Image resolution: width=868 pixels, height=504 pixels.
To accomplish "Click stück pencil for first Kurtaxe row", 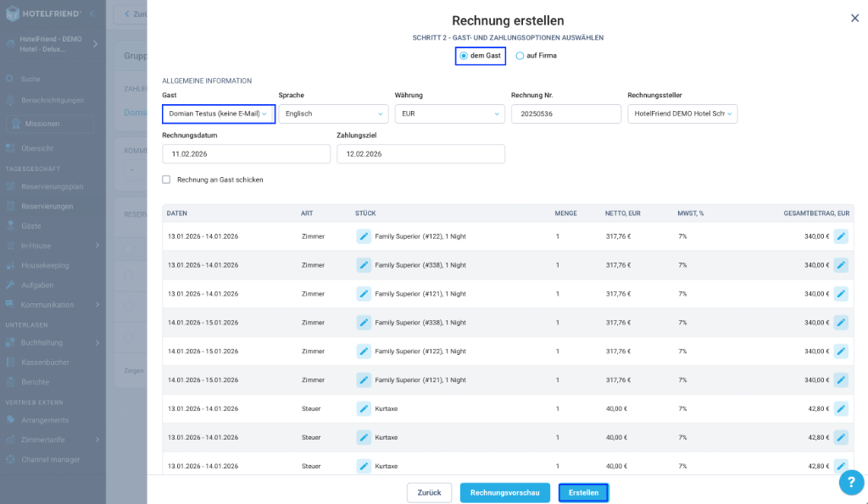I will pyautogui.click(x=364, y=409).
